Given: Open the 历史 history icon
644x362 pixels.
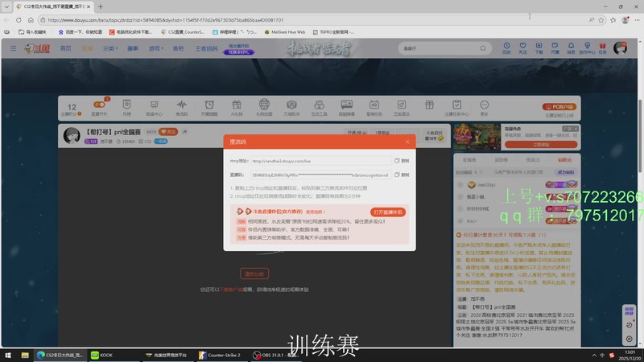Looking at the screenshot, I should pos(507,48).
